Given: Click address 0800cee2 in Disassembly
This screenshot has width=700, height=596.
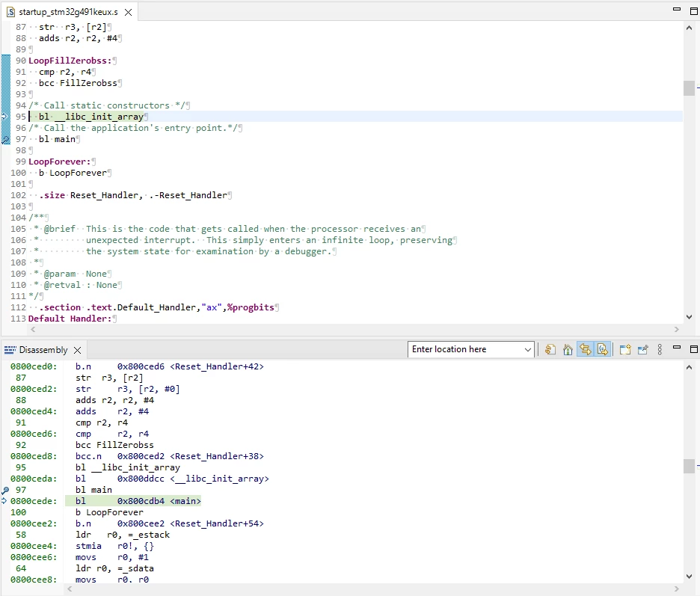Looking at the screenshot, I should point(34,523).
